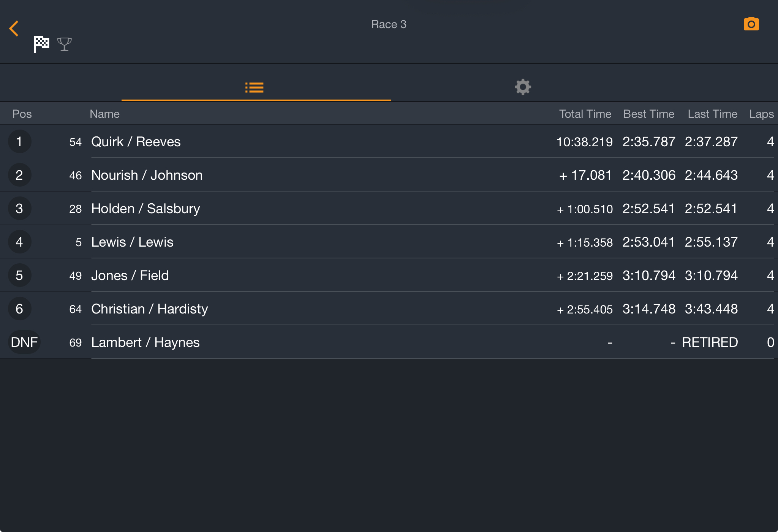Go back using the orange chevron arrow

[14, 28]
